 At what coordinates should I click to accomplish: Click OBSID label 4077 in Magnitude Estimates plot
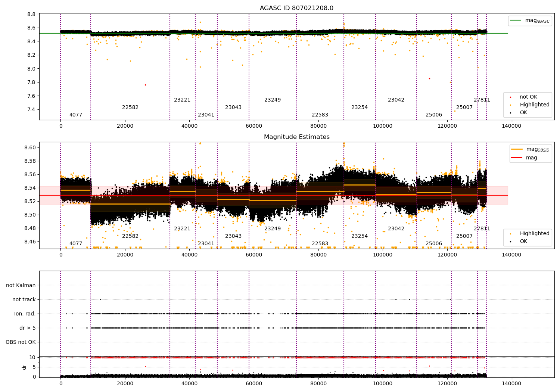[76, 244]
